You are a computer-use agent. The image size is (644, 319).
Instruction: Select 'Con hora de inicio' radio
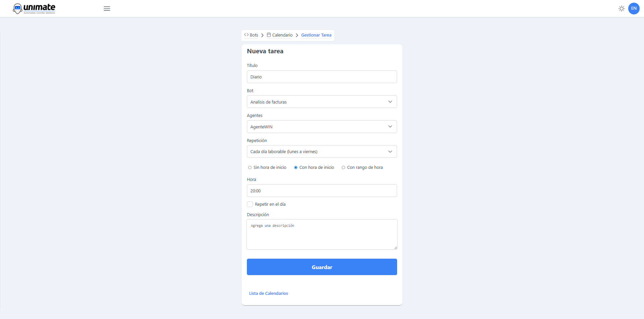click(296, 168)
